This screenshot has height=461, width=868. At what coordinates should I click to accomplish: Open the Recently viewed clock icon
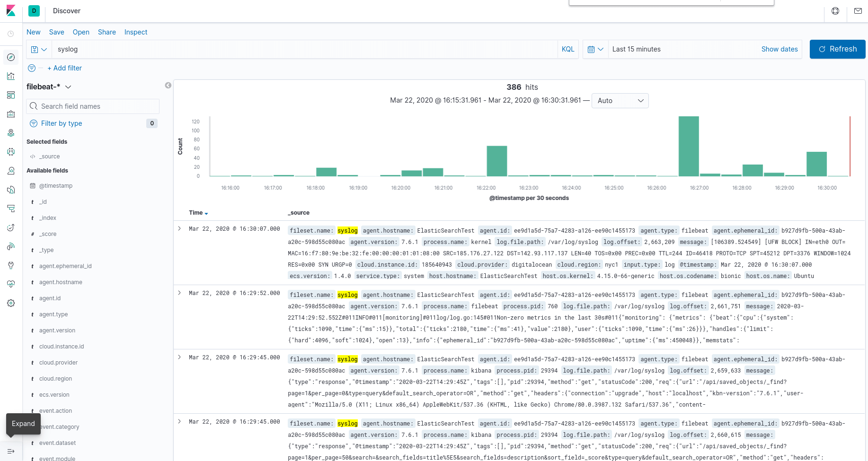pos(11,34)
